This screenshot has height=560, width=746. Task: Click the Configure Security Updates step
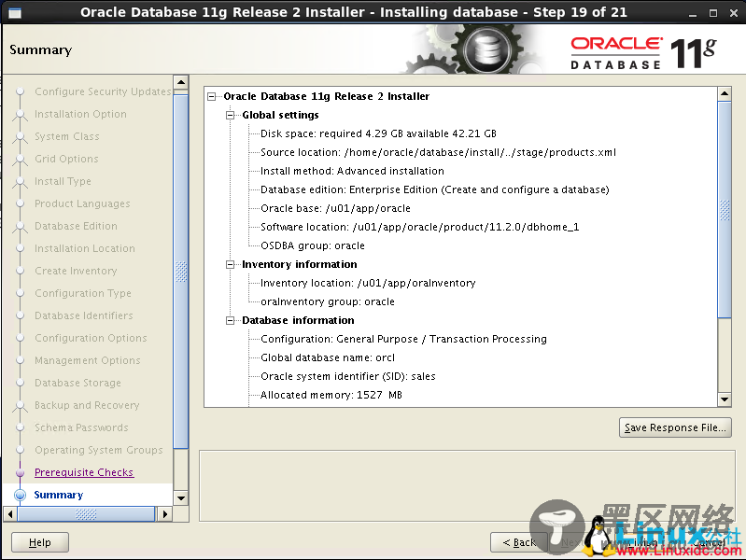tap(103, 91)
